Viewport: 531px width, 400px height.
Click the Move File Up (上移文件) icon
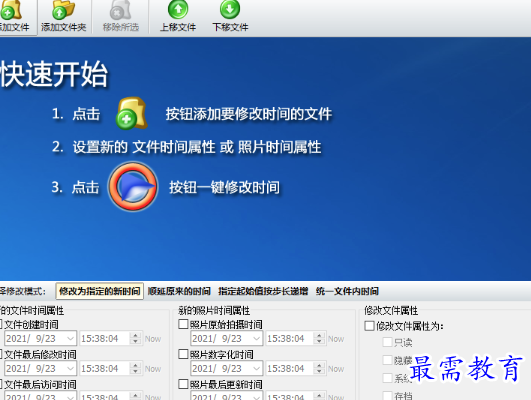click(178, 9)
